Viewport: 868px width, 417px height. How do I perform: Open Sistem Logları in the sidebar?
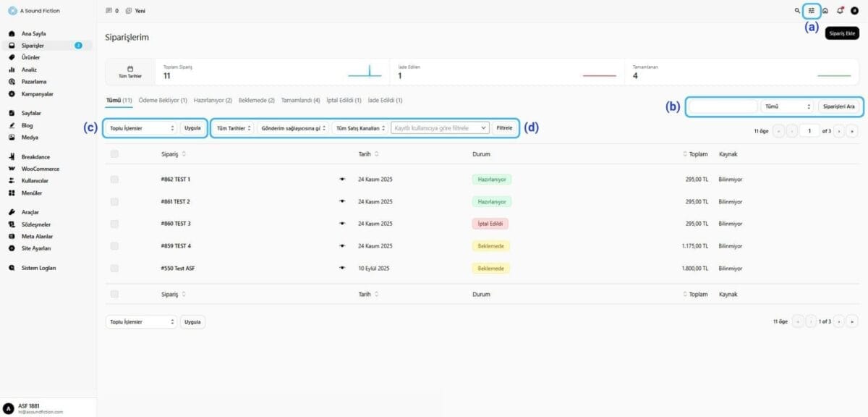coord(38,268)
